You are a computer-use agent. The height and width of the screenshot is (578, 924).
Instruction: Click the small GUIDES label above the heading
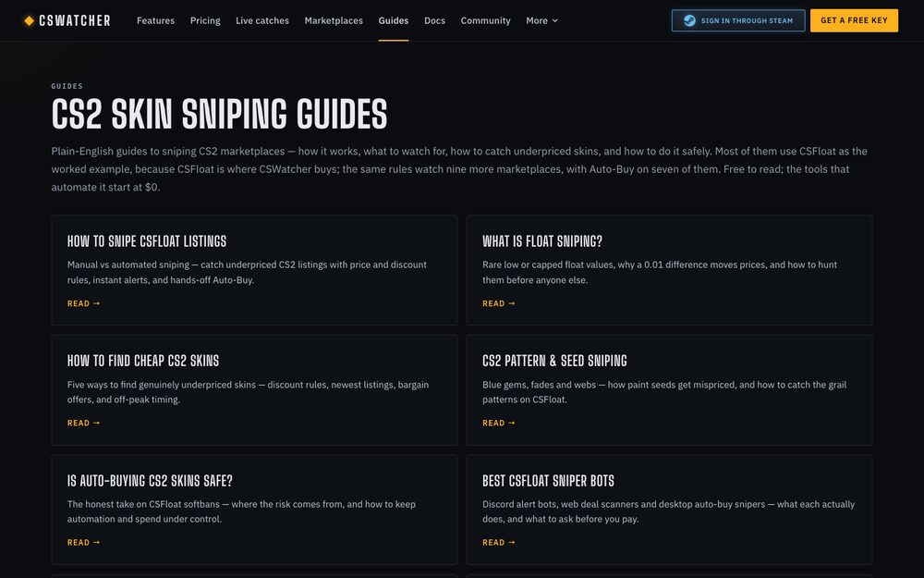67,86
